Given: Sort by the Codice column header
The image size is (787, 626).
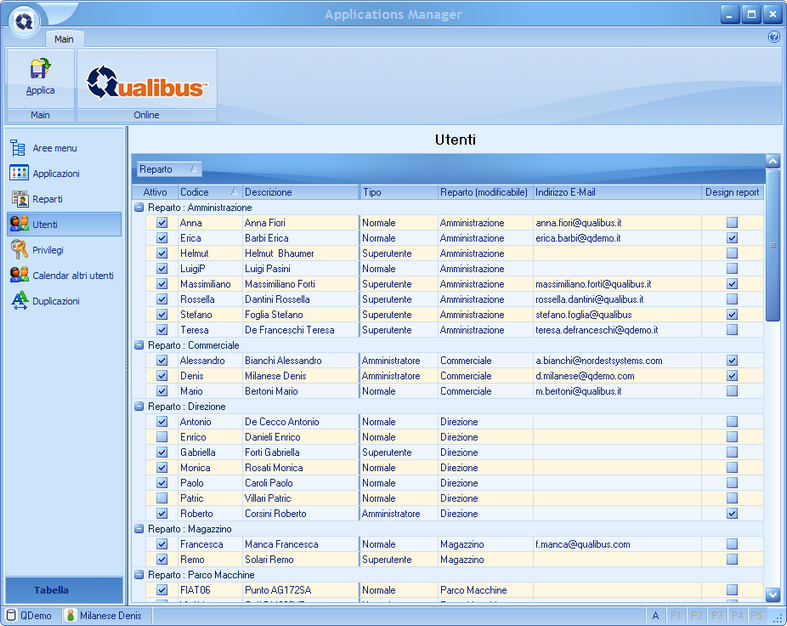Looking at the screenshot, I should click(x=208, y=192).
